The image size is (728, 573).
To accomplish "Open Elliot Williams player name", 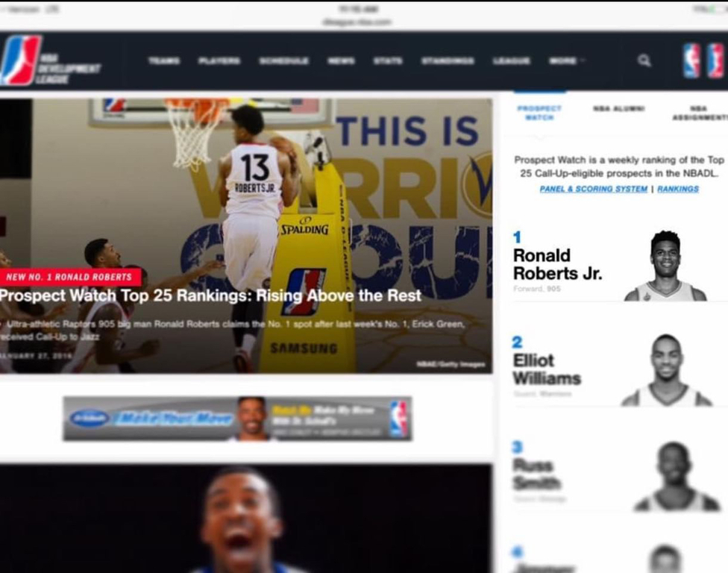I will (547, 369).
